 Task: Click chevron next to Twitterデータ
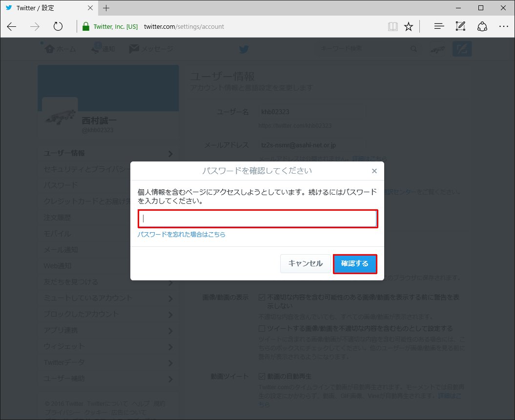coord(170,363)
